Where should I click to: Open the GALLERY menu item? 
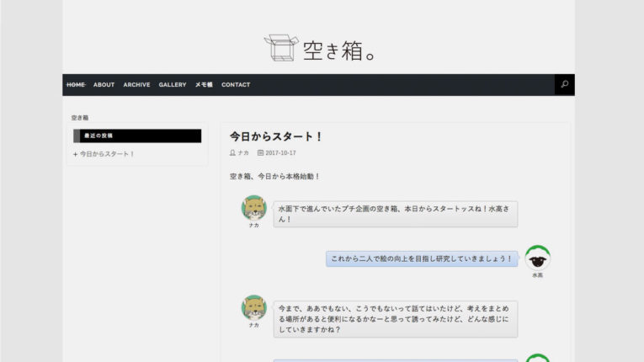pos(173,85)
